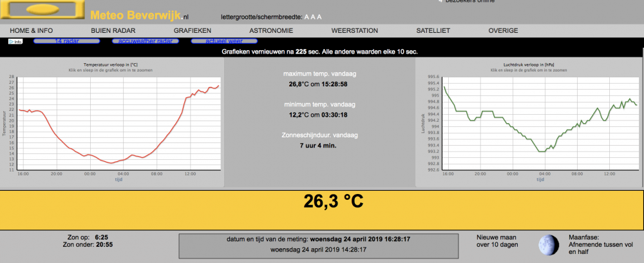Click the sunshine duration 7 uur 4 min.

tap(318, 145)
